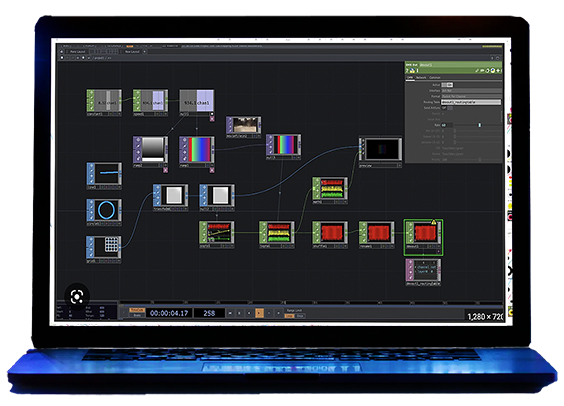Select the movie file in TOP node

tap(244, 127)
